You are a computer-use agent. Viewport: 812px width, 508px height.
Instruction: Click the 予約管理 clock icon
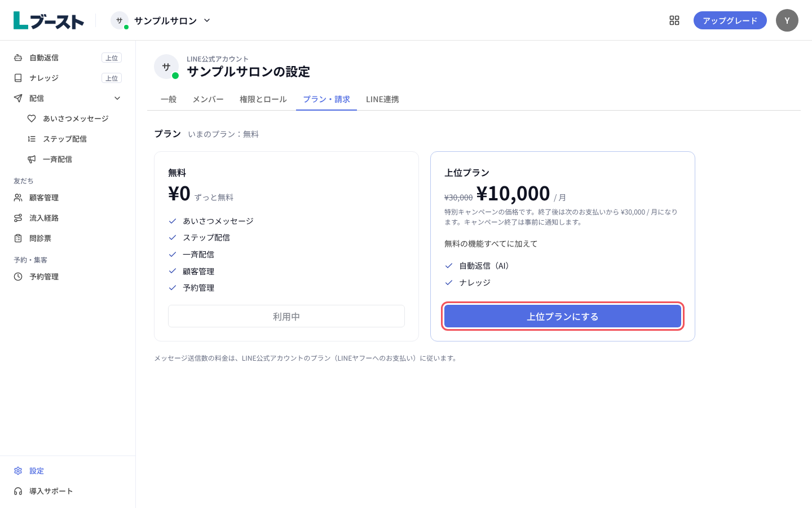tap(18, 277)
